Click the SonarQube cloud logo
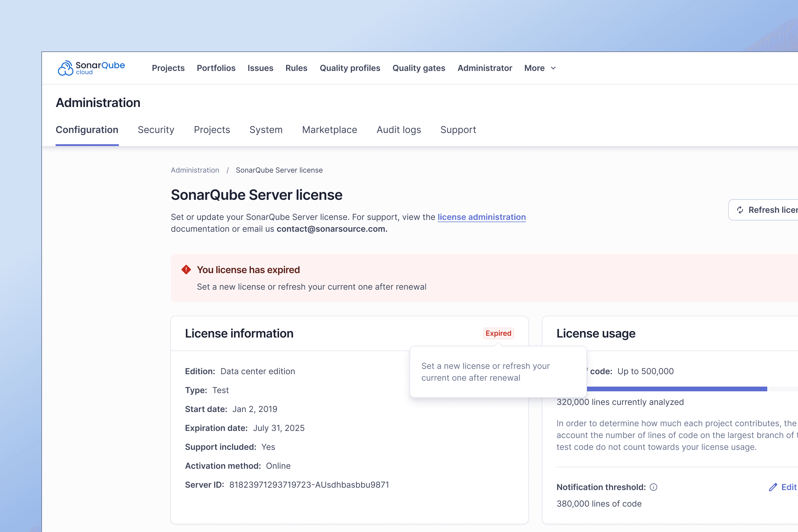 91,68
